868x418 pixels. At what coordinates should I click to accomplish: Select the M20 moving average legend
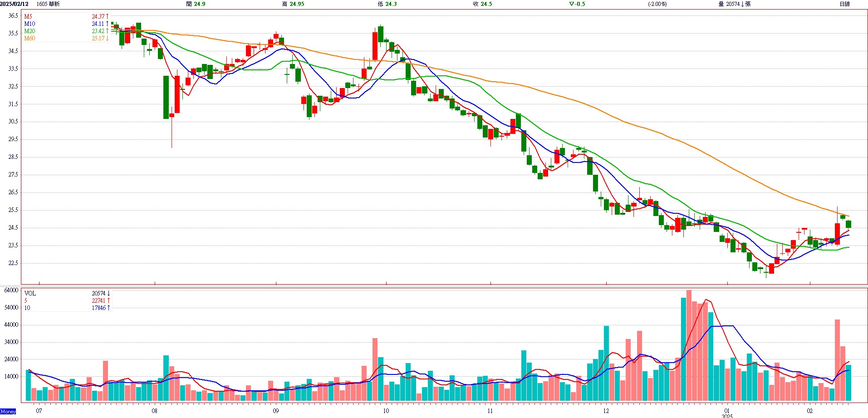click(x=29, y=31)
